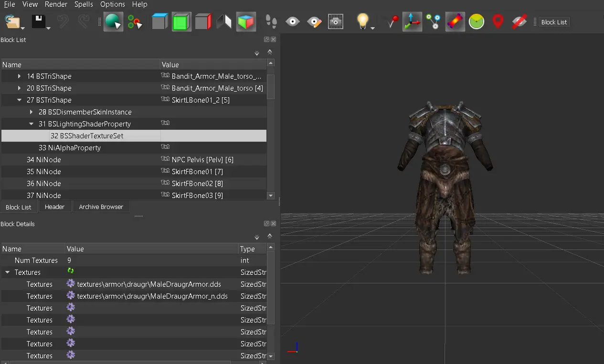Open the File menu
The width and height of the screenshot is (604, 364).
click(10, 4)
